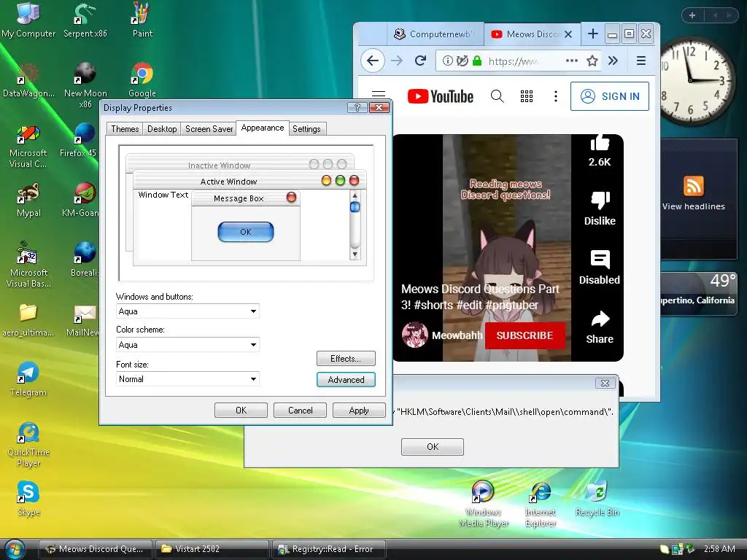
Task: Share the YouTube short
Action: (x=600, y=319)
